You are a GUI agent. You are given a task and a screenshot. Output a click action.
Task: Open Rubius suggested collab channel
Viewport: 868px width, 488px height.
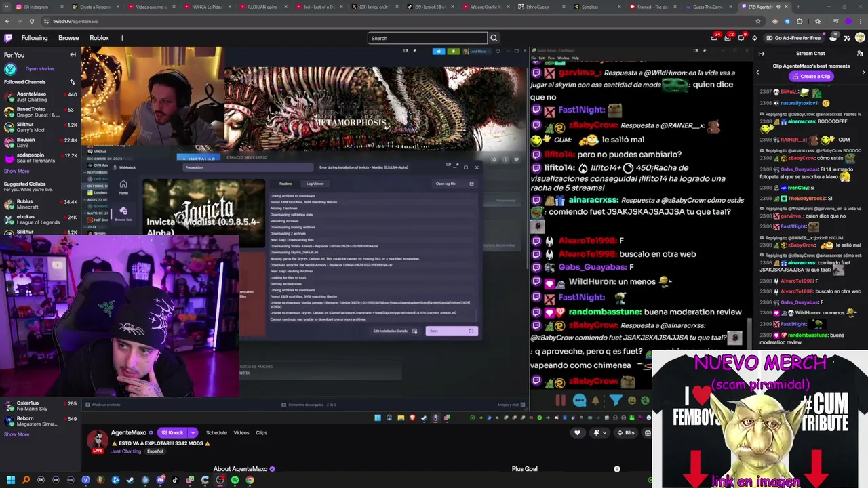pyautogui.click(x=39, y=204)
